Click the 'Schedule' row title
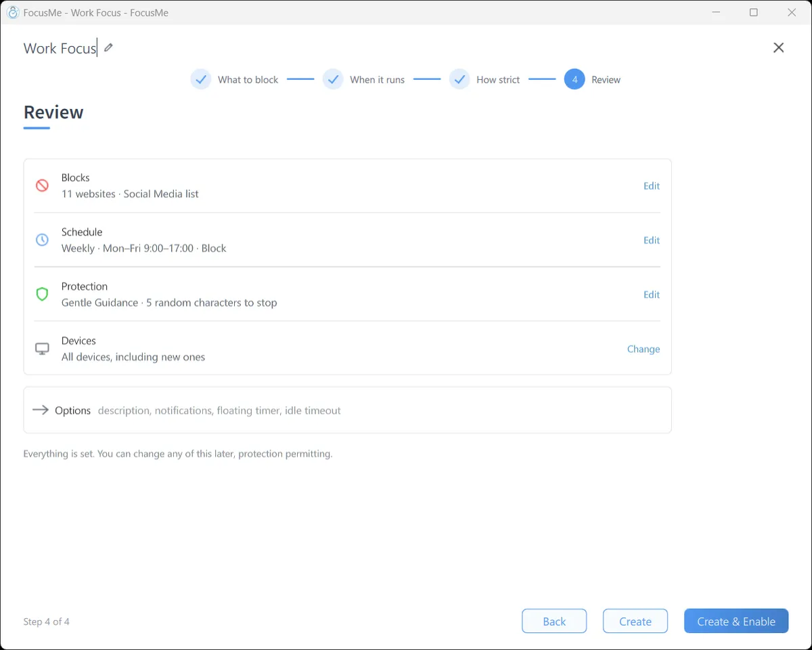Screen dimensions: 812x650 pos(82,232)
